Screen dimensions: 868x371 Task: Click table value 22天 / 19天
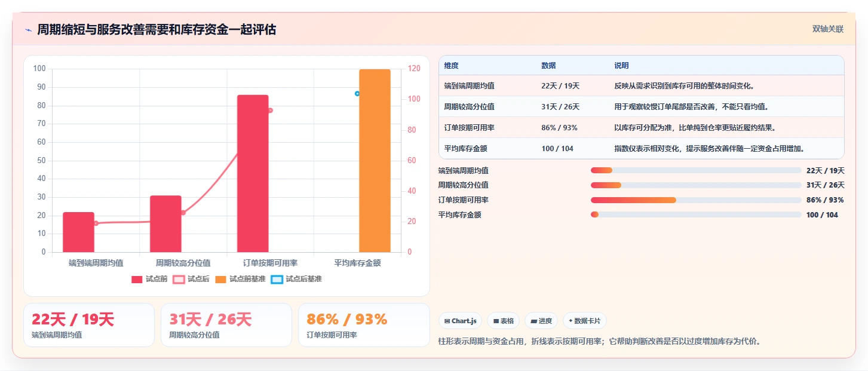pos(560,86)
